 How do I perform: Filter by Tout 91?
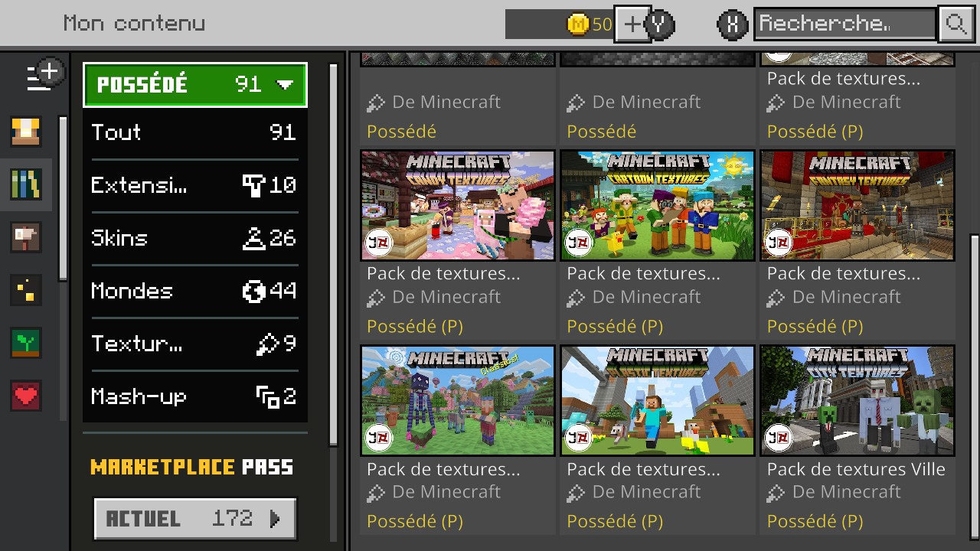pyautogui.click(x=194, y=132)
